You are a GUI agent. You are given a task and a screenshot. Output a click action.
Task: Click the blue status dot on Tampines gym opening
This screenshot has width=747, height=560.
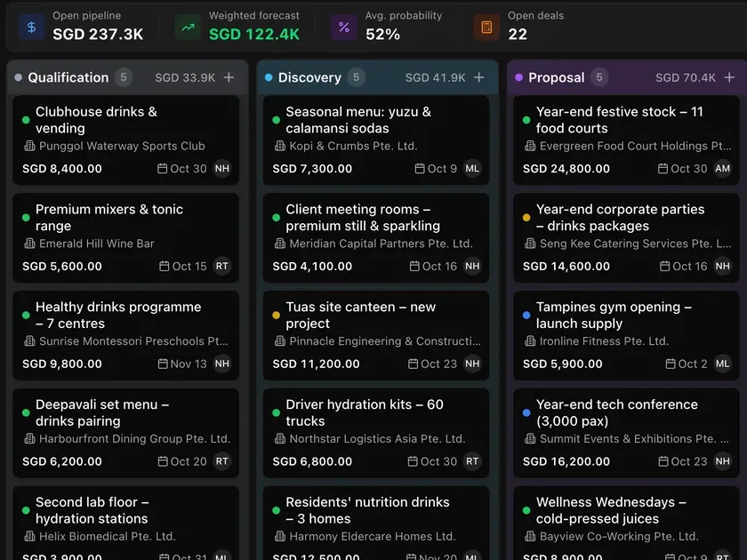pyautogui.click(x=526, y=316)
